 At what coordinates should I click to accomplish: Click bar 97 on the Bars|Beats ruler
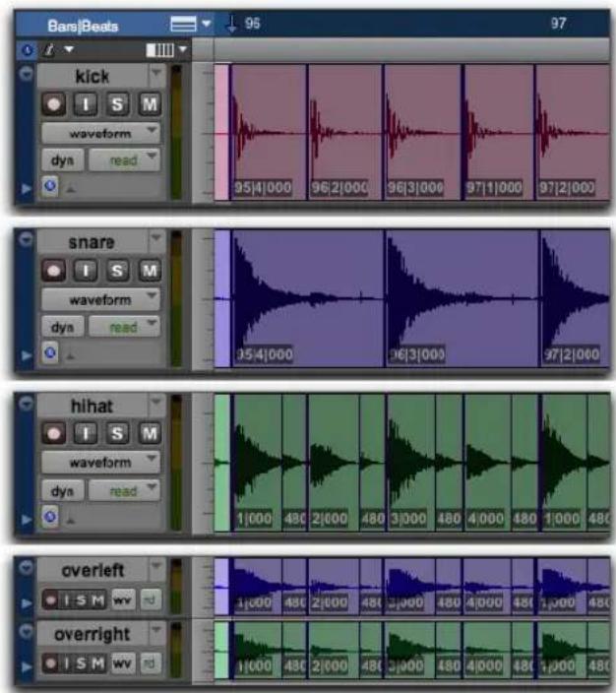click(x=558, y=23)
